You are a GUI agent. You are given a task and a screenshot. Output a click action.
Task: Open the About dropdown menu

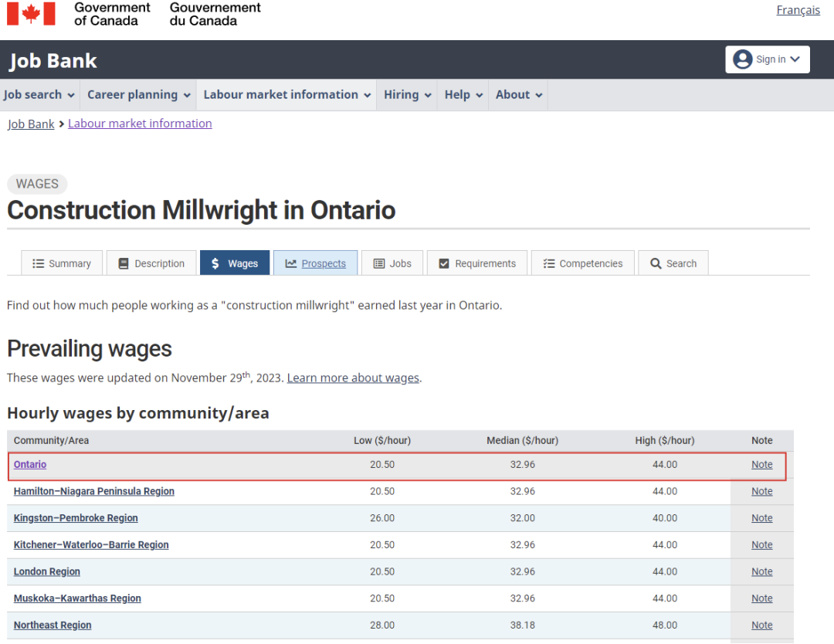point(519,95)
